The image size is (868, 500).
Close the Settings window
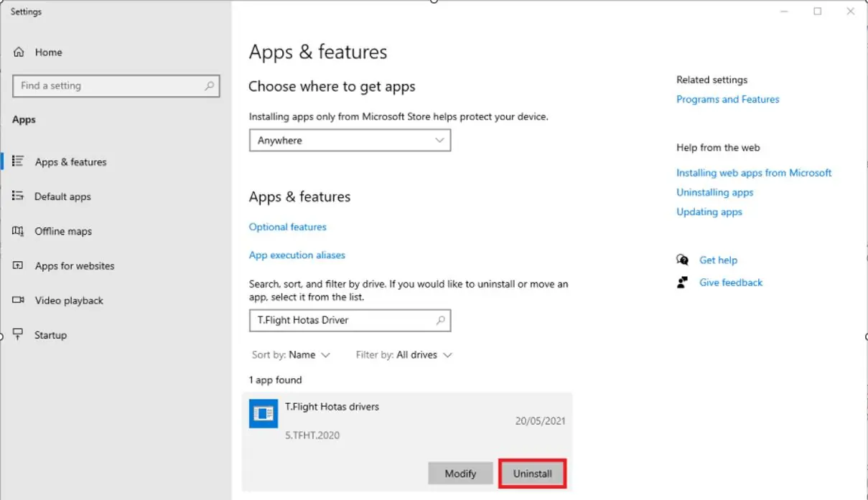[x=851, y=11]
